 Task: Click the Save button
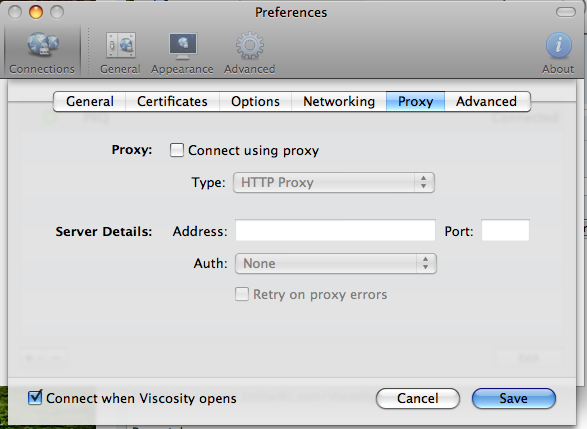pyautogui.click(x=514, y=398)
